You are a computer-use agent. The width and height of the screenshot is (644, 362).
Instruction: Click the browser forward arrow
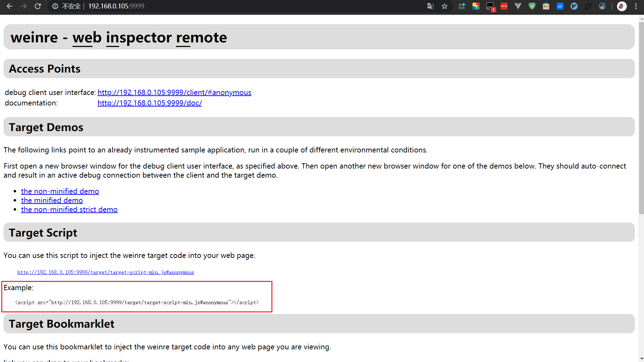23,6
